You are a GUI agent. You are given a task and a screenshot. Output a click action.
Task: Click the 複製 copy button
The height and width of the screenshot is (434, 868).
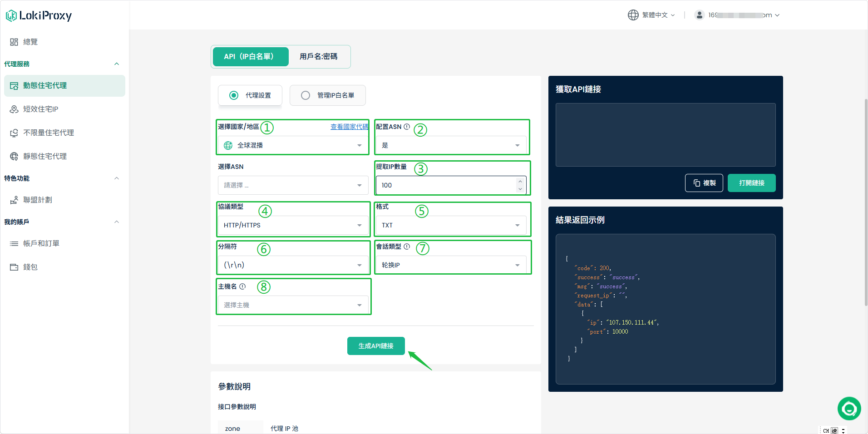pos(704,183)
